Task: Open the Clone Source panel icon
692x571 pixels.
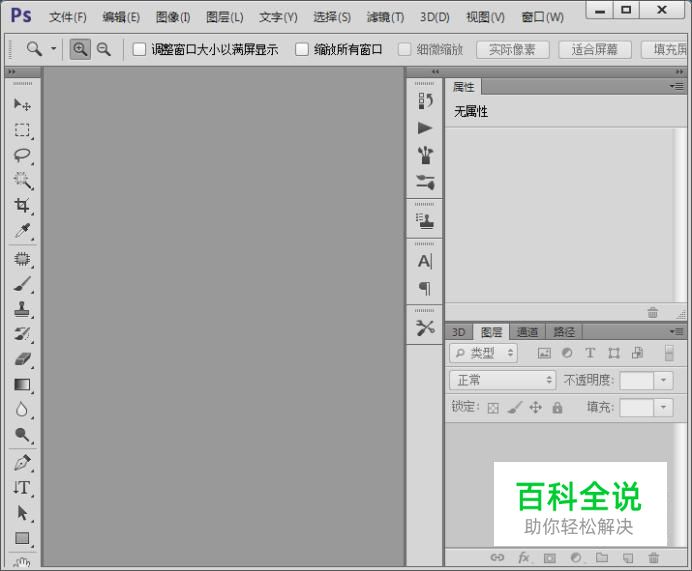Action: [x=425, y=221]
